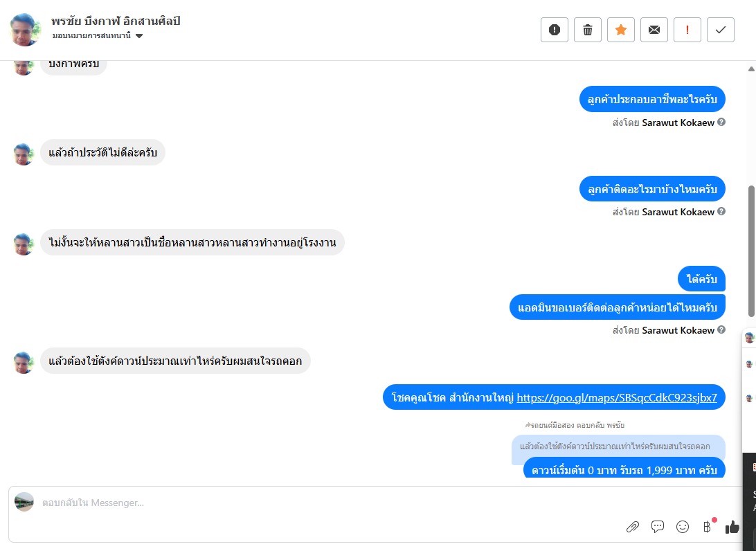Open the มอบหมายการสนทนานี้ assignment dropdown

[98, 36]
